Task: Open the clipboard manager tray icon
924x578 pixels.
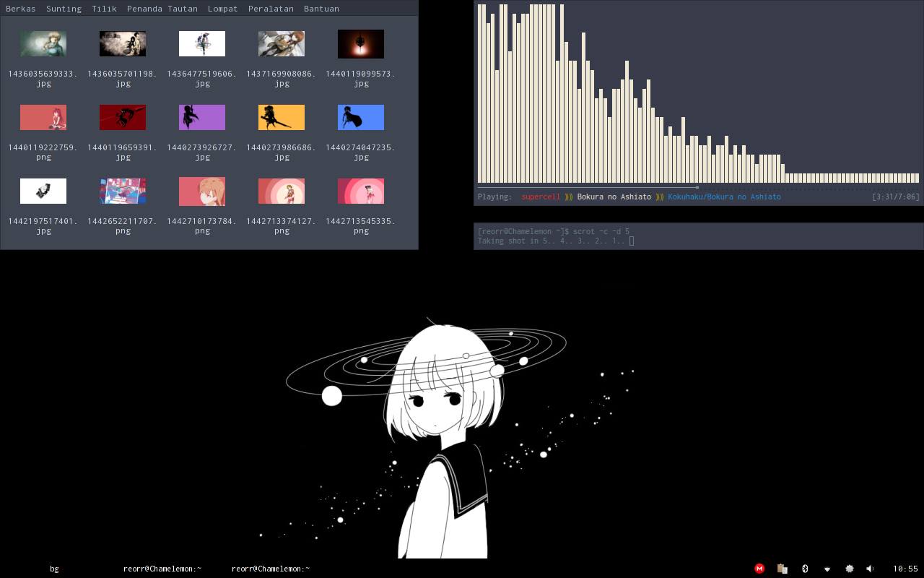Action: pos(782,569)
